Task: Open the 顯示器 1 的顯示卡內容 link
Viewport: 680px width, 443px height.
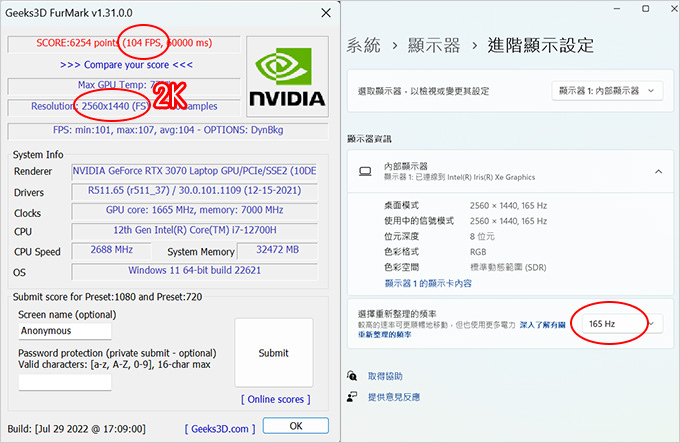Action: coord(428,283)
